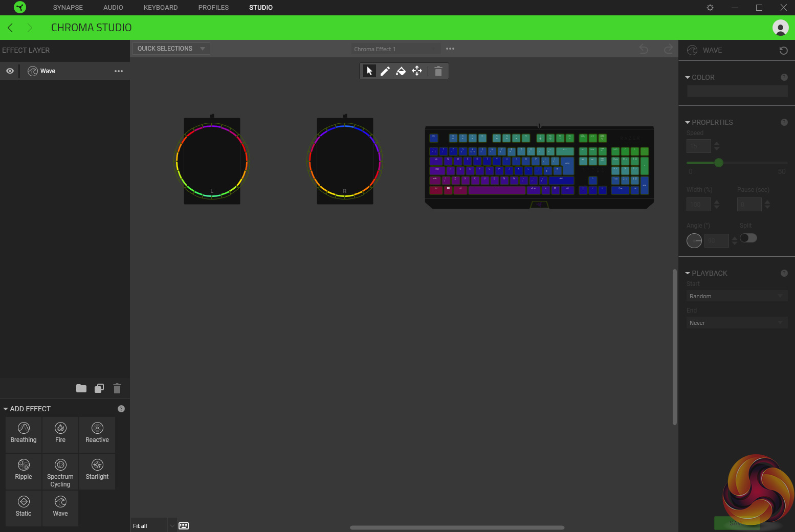Click the Redo arrow

(x=668, y=49)
